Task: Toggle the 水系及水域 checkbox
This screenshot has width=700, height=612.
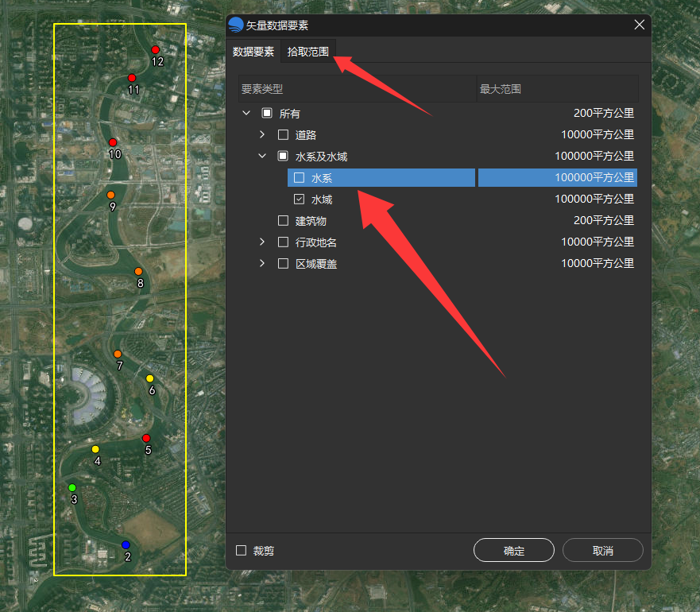Action: point(283,156)
